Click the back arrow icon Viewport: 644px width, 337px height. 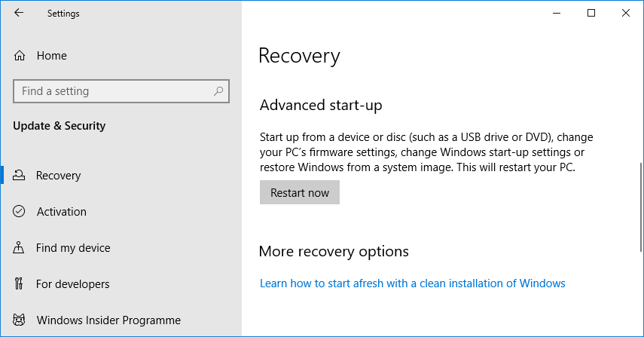click(x=19, y=13)
